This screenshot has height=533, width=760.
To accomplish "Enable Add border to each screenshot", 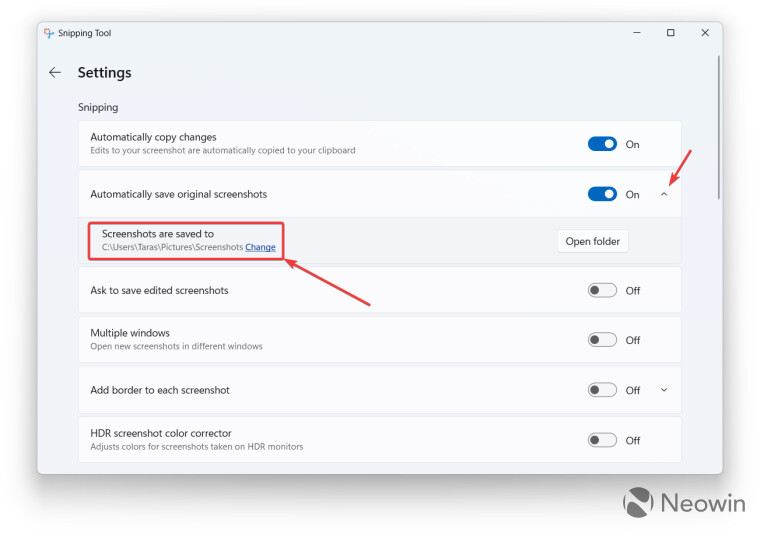I will [x=602, y=390].
